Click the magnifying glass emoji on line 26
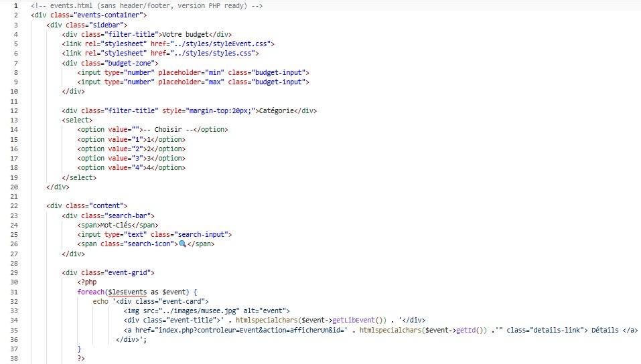The height and width of the screenshot is (364, 641). tap(182, 244)
